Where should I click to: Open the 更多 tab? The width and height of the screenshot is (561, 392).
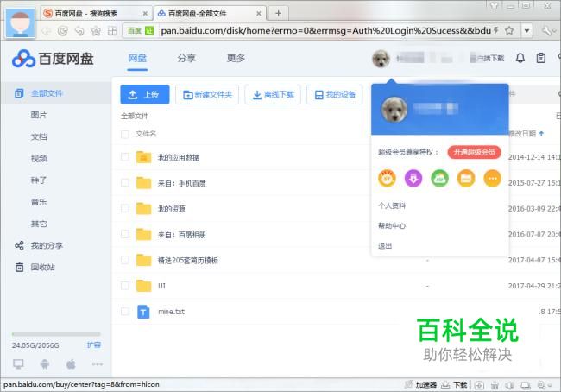[236, 58]
